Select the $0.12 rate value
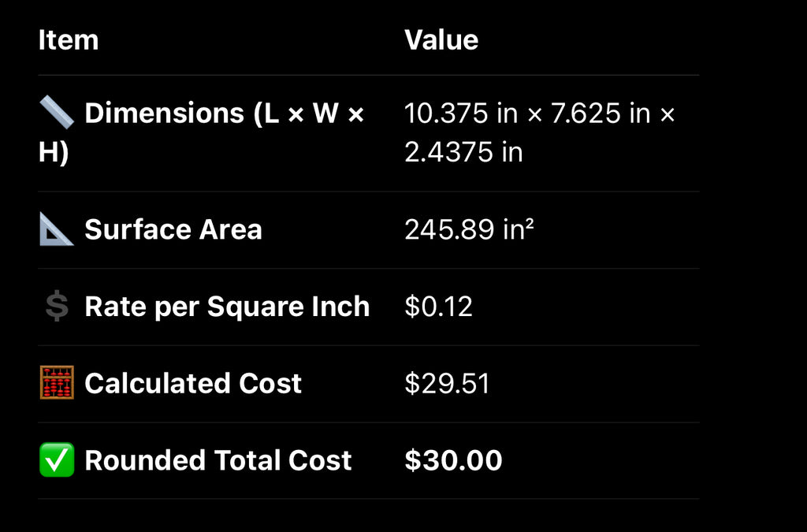The image size is (807, 532). tap(438, 307)
